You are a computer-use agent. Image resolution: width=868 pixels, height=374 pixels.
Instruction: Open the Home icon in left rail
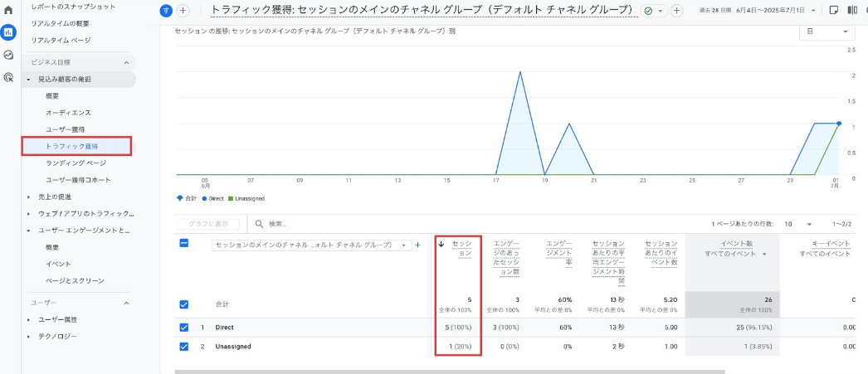[x=8, y=11]
